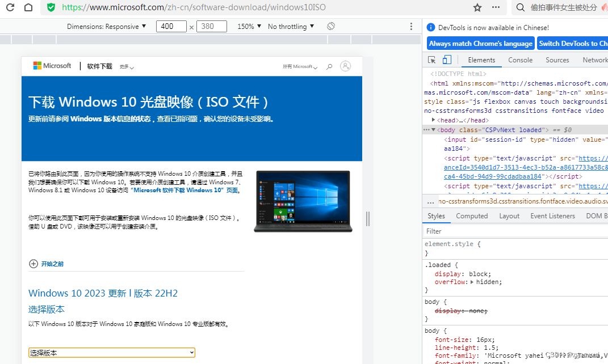Go to the browser home page icon
608x364 pixels.
pyautogui.click(x=28, y=7)
